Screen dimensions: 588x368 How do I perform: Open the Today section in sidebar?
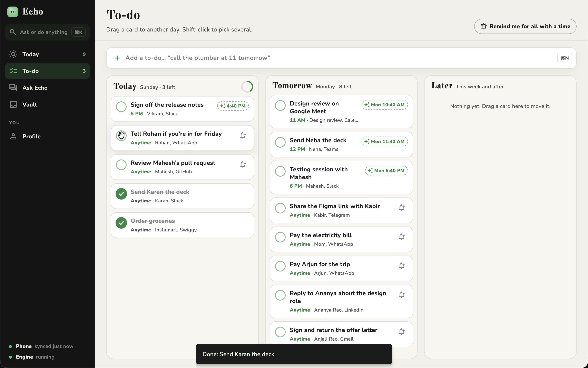tap(47, 54)
